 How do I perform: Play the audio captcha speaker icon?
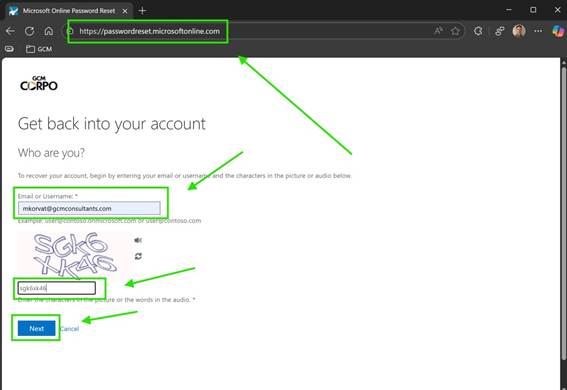coord(138,240)
